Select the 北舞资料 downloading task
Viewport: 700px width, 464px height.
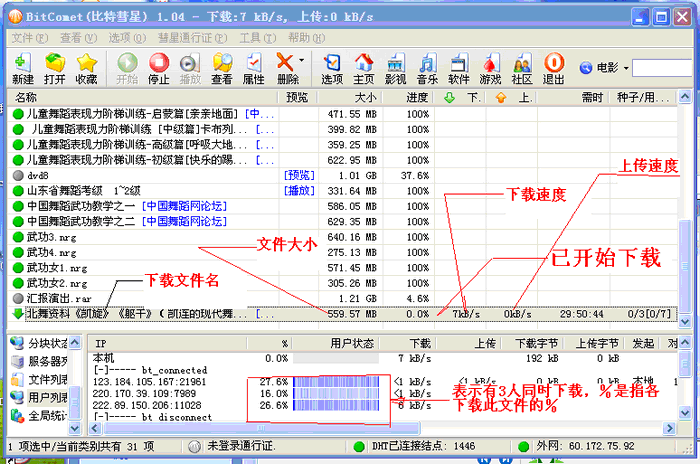(342, 314)
